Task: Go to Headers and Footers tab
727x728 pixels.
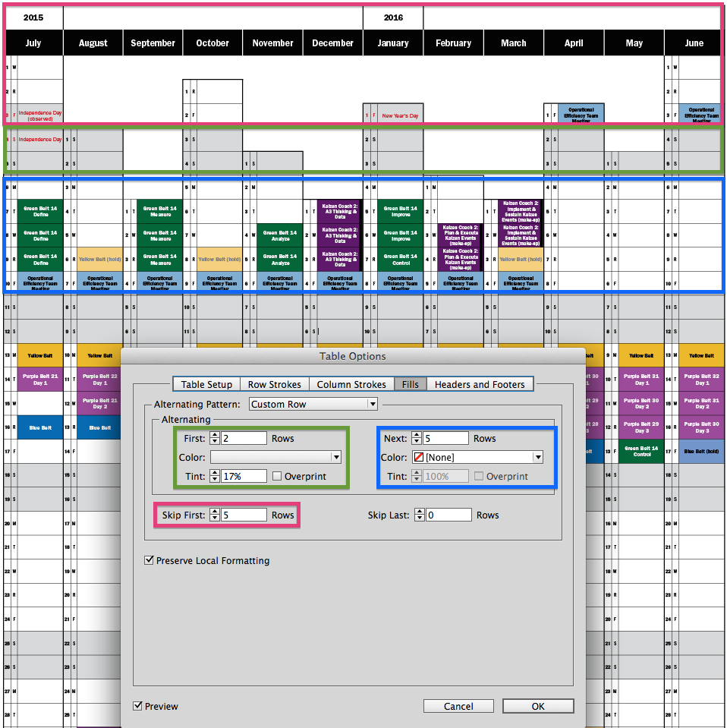Action: (x=480, y=384)
